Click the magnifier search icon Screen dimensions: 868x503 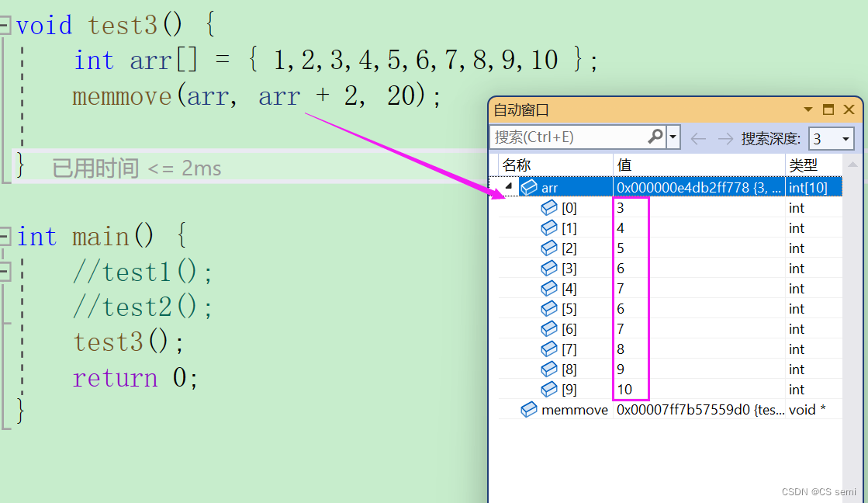coord(655,137)
